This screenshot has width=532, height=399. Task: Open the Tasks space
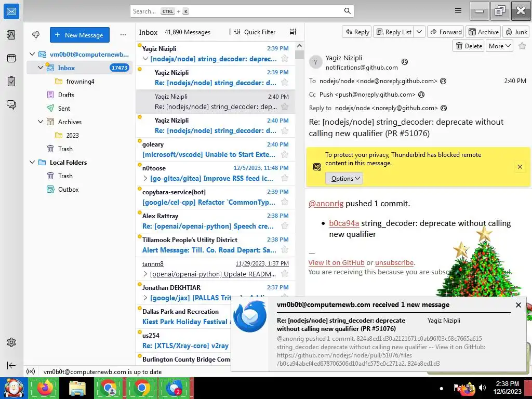coord(11,82)
